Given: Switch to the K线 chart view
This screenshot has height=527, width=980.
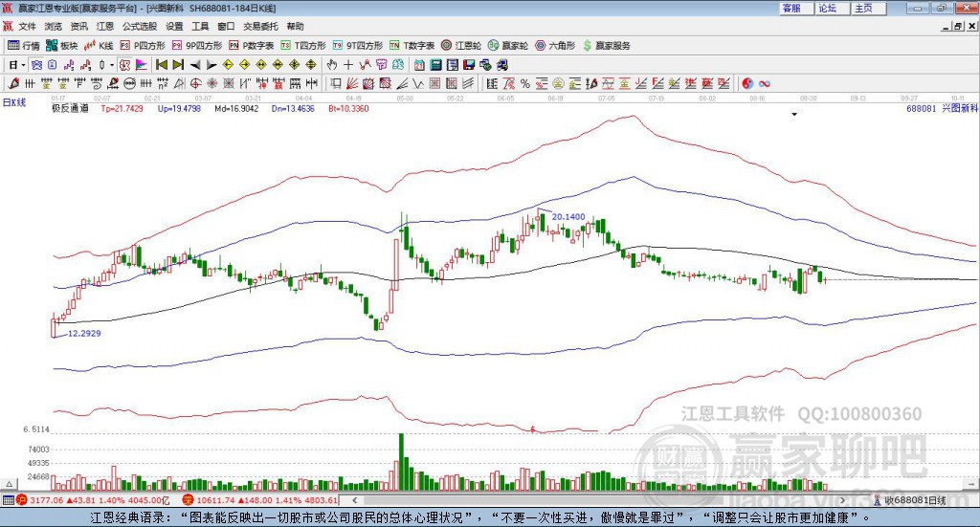Looking at the screenshot, I should 99,46.
